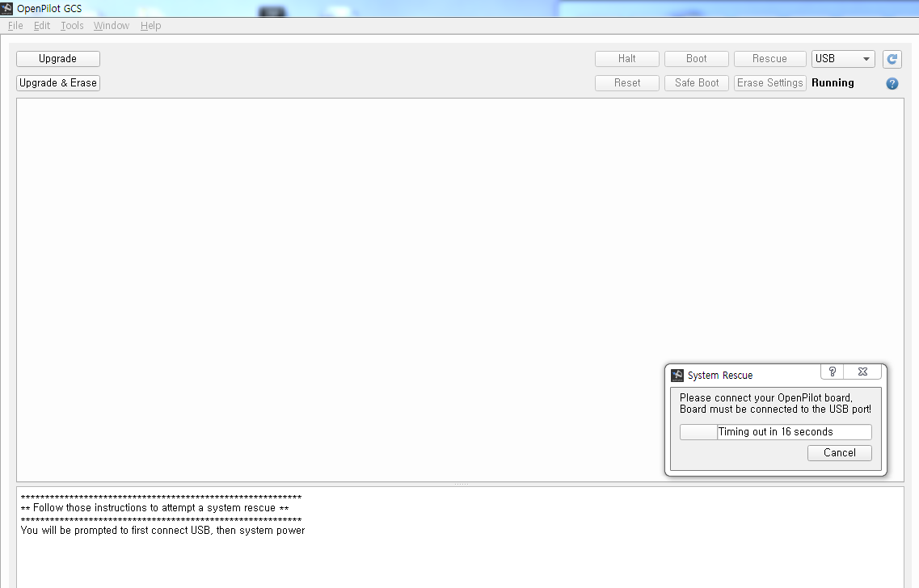
Task: Open the blue help question mark icon
Action: [x=892, y=84]
